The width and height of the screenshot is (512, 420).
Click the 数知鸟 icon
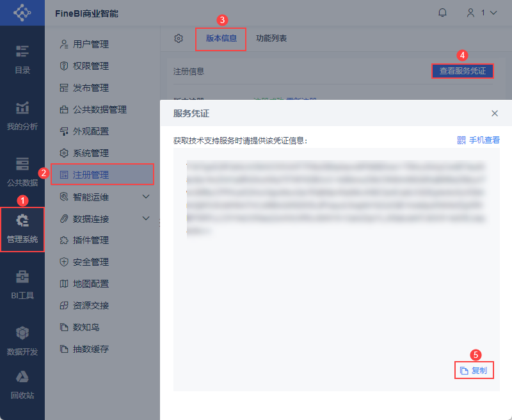(64, 327)
